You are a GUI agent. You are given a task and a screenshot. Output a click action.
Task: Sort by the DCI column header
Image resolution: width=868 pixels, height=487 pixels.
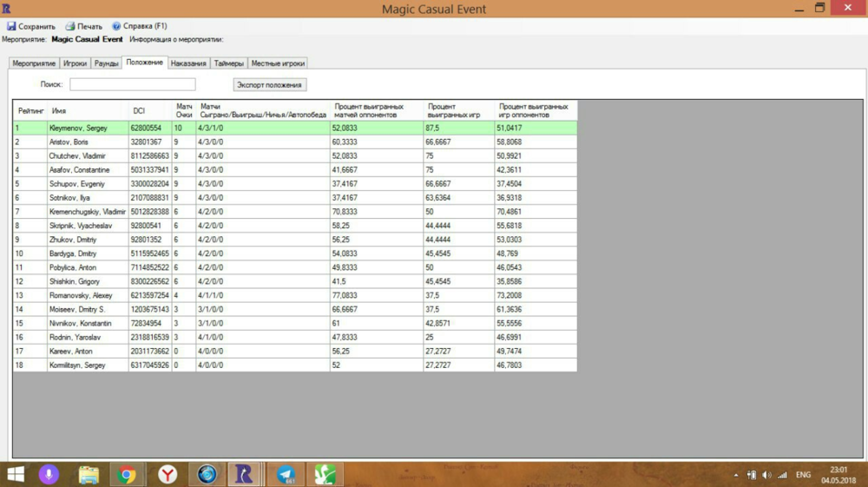coord(139,111)
